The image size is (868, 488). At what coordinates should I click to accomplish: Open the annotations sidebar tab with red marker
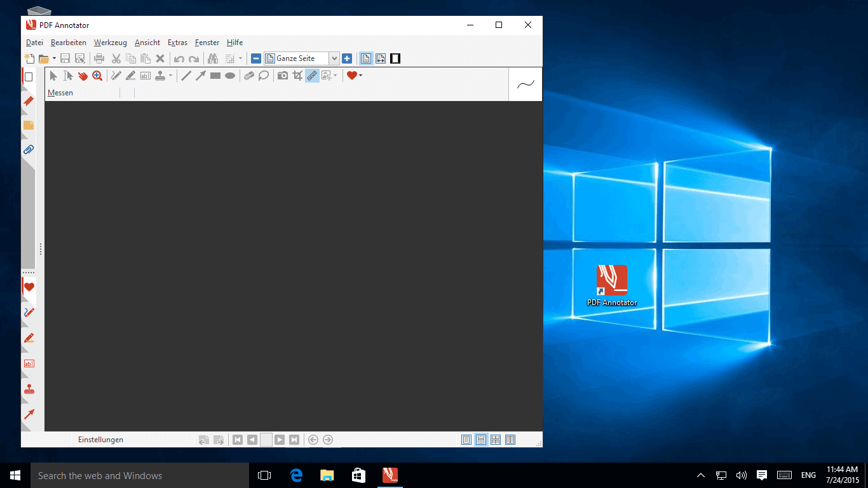pos(28,101)
